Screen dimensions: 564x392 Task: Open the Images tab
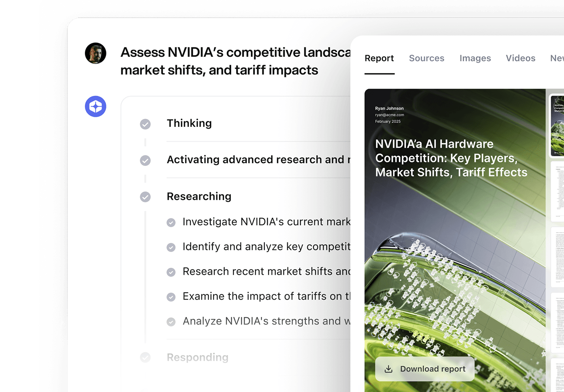click(x=475, y=58)
